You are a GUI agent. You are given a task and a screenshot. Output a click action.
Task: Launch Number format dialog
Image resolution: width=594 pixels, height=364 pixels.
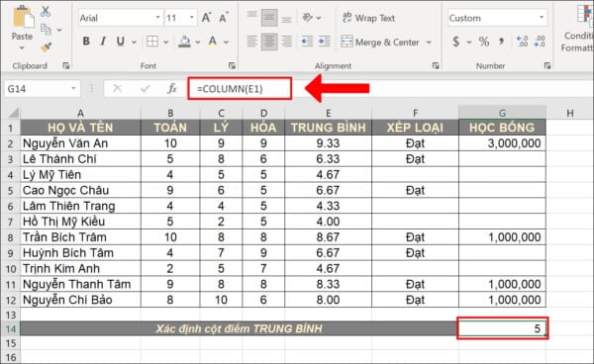click(547, 66)
